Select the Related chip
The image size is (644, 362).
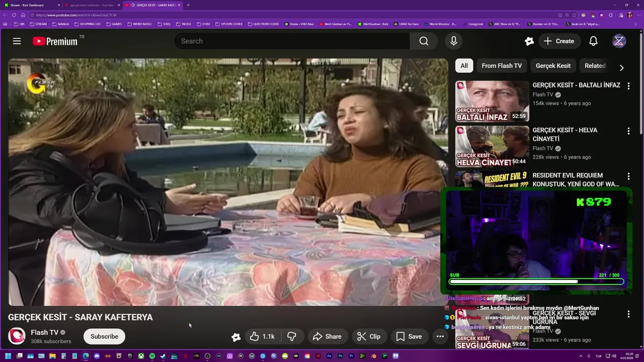pyautogui.click(x=595, y=66)
